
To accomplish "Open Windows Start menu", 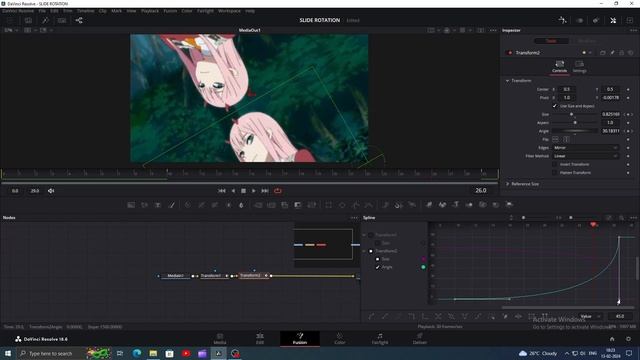I will pos(8,353).
